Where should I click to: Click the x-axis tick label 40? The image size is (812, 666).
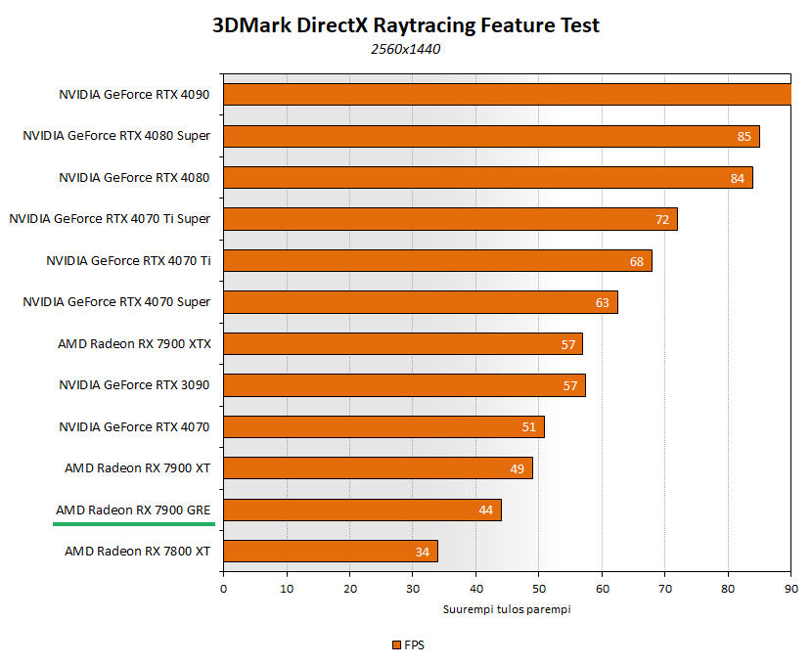pyautogui.click(x=475, y=589)
